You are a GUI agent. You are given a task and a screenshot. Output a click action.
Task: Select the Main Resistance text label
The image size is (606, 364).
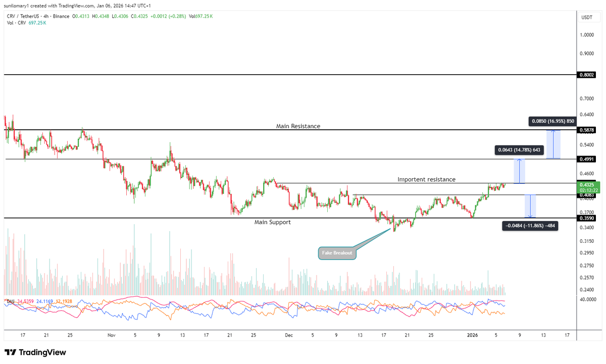click(298, 126)
